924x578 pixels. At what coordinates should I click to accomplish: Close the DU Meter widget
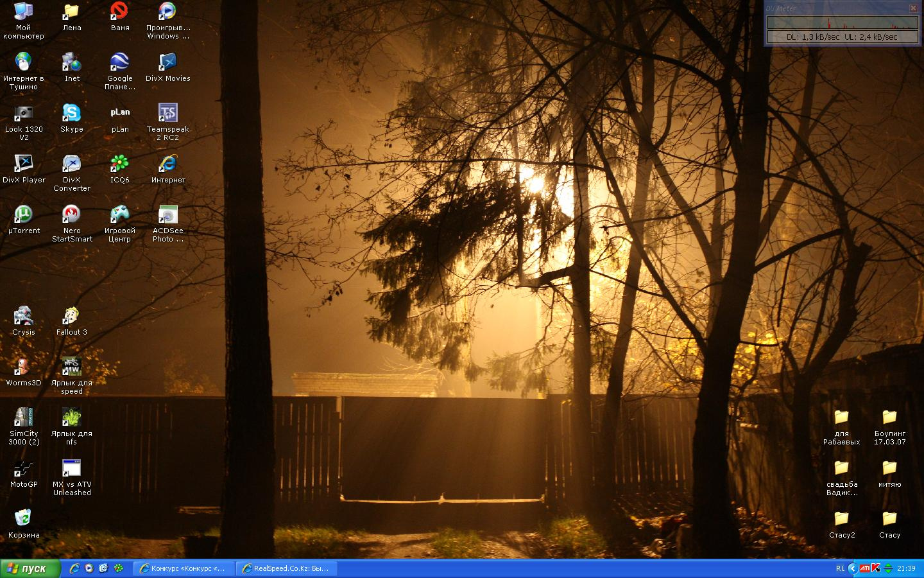(x=913, y=8)
